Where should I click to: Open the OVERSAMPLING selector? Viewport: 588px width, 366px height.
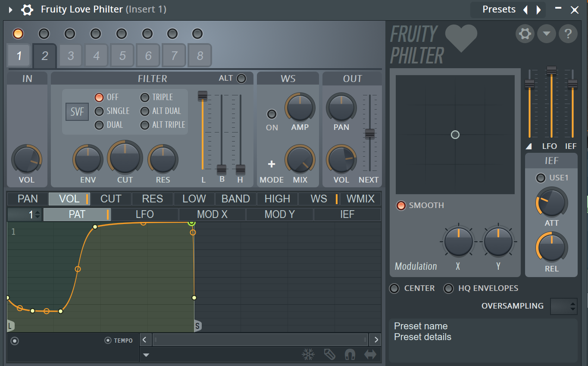click(x=564, y=306)
